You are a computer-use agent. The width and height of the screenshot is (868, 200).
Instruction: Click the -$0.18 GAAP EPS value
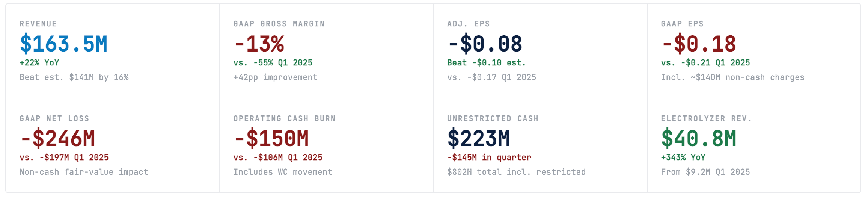tap(699, 44)
